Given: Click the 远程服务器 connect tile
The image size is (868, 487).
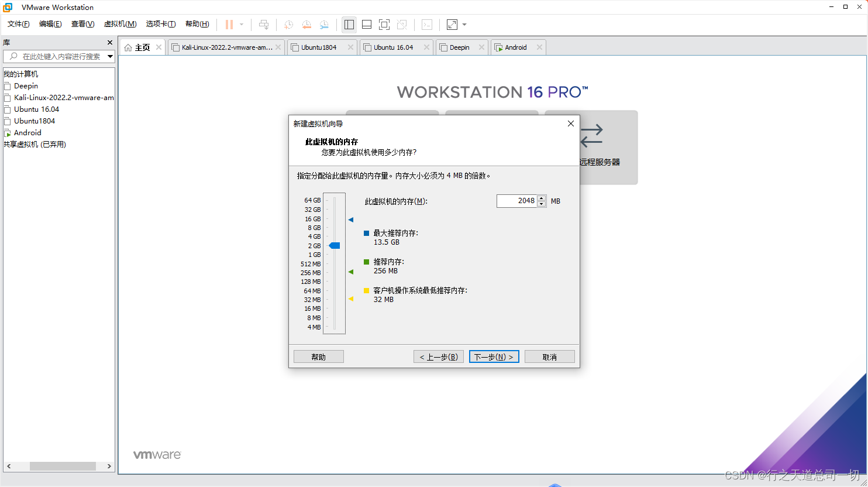Looking at the screenshot, I should (x=608, y=148).
